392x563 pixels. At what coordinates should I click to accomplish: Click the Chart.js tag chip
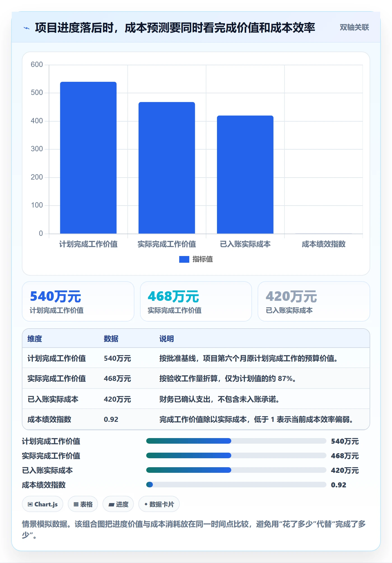43,504
